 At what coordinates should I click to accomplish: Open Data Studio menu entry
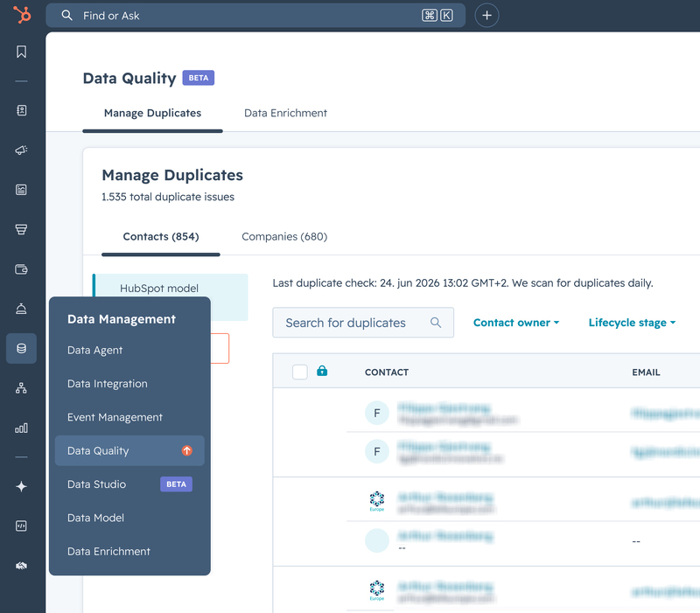(x=129, y=484)
